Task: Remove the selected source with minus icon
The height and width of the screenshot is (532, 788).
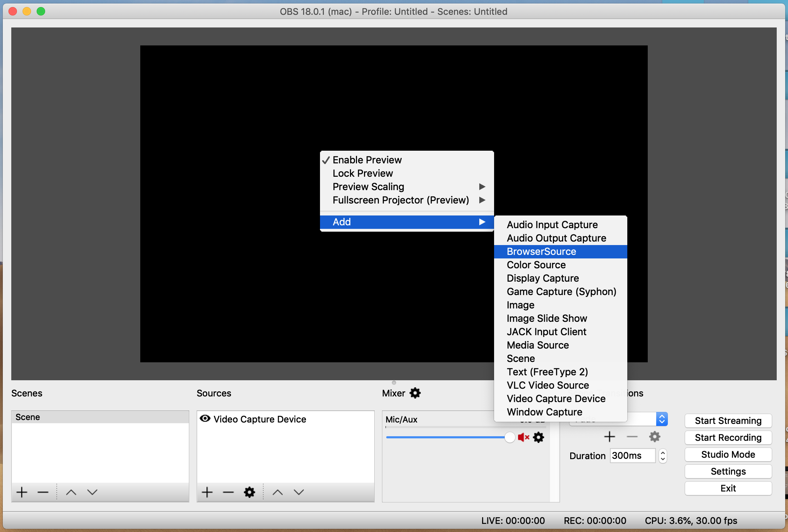Action: [x=228, y=492]
